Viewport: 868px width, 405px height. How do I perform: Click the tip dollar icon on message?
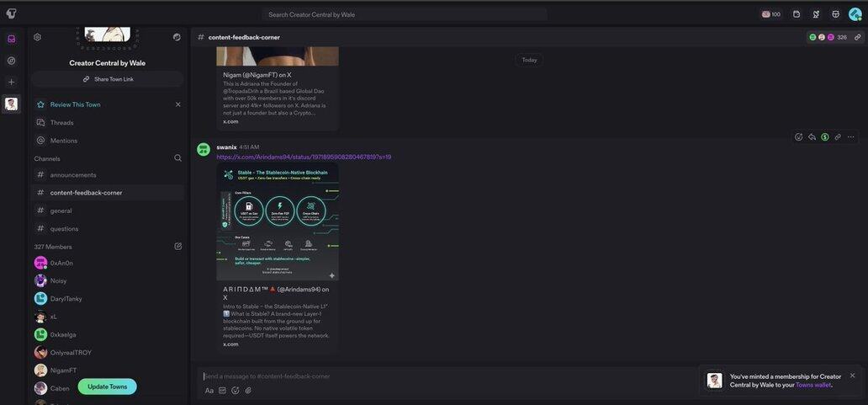(x=824, y=136)
